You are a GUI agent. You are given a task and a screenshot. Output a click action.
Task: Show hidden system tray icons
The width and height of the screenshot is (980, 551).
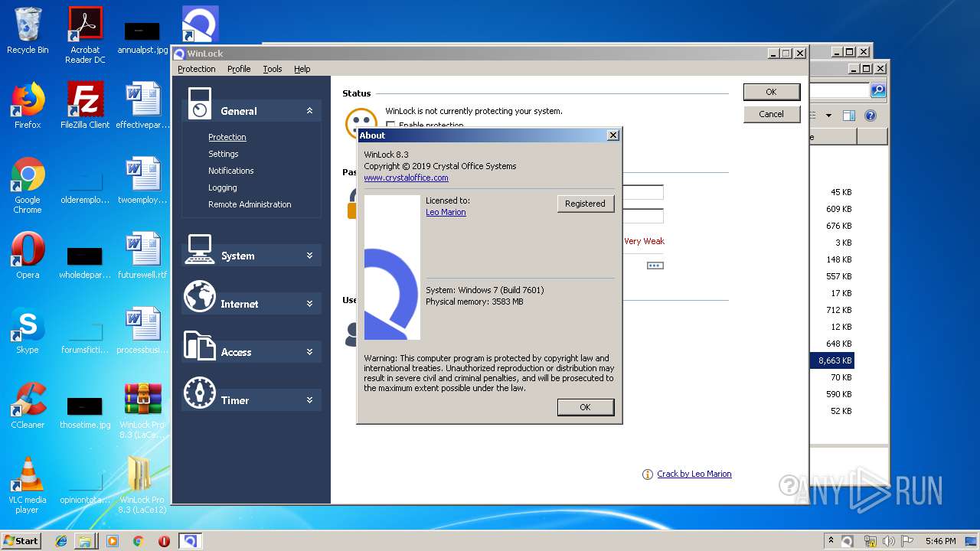pos(831,541)
